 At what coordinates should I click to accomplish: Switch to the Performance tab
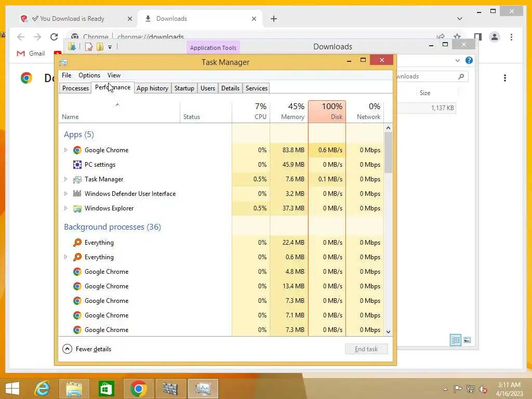(113, 87)
